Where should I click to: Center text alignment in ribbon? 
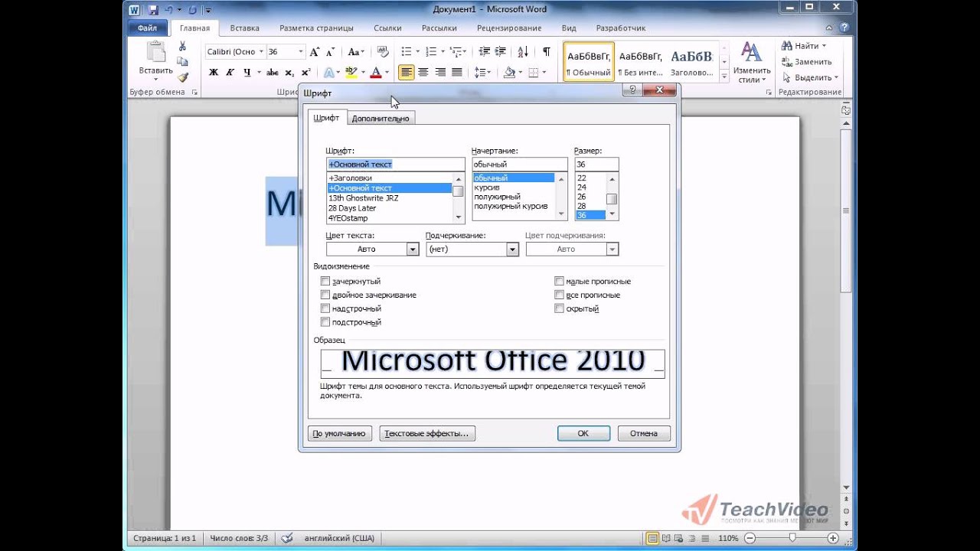[x=423, y=73]
